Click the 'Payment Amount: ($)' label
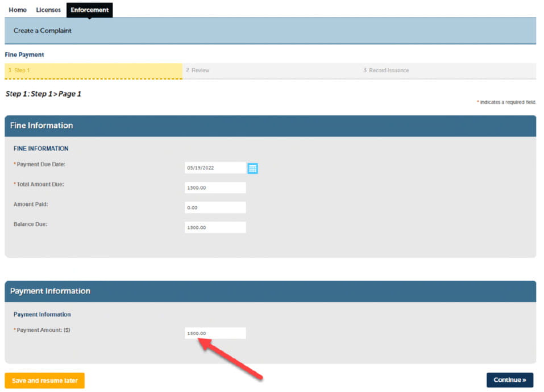 (42, 330)
